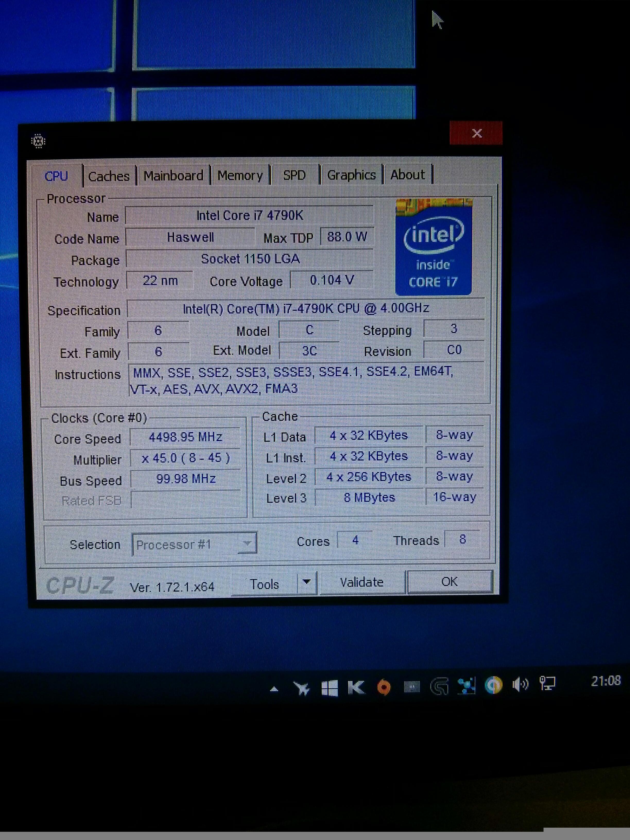This screenshot has width=630, height=840.
Task: Show hidden tray icons arrow
Action: (x=274, y=689)
